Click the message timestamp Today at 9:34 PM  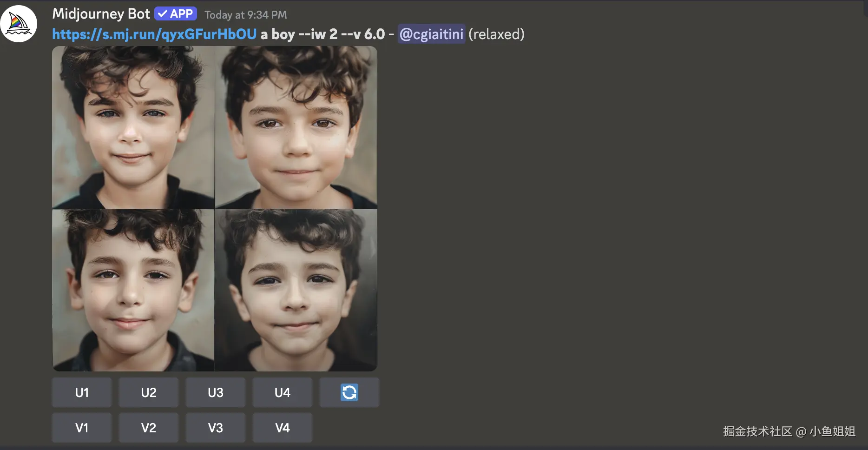pyautogui.click(x=246, y=15)
